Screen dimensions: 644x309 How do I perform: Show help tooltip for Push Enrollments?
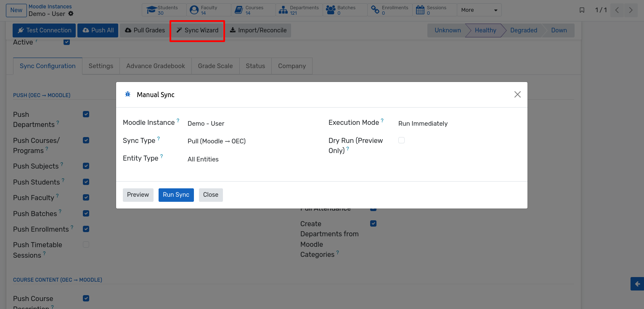point(72,227)
